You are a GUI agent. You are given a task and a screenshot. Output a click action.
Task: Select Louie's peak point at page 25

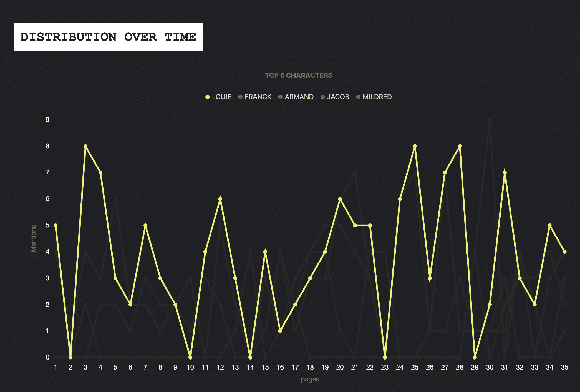(415, 146)
